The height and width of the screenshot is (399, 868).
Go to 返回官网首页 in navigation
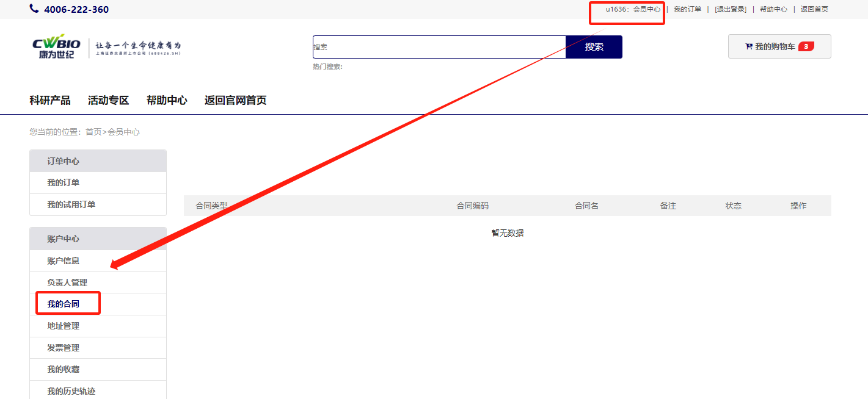[235, 101]
